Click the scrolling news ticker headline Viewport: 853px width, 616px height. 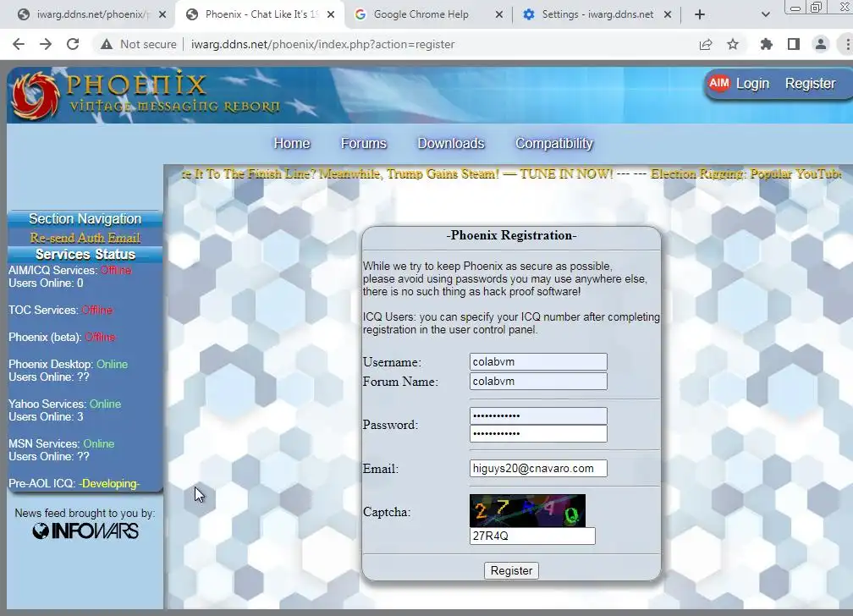(x=511, y=174)
